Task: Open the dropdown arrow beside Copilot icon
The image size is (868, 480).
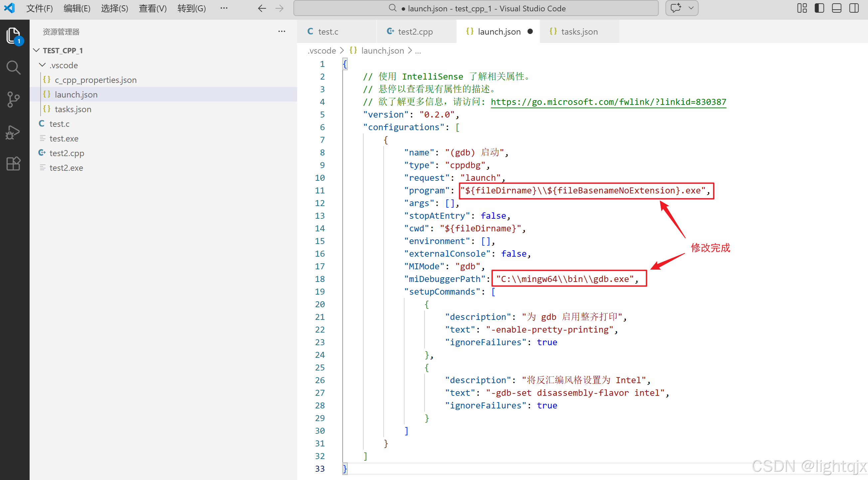Action: coord(691,8)
